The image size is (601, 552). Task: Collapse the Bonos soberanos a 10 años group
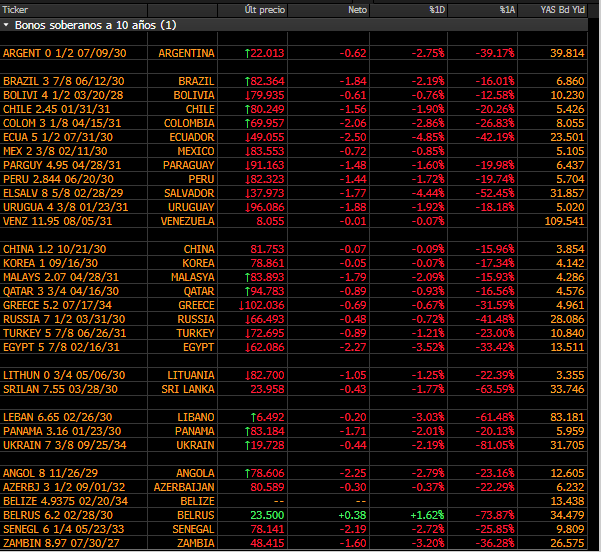tap(6, 25)
